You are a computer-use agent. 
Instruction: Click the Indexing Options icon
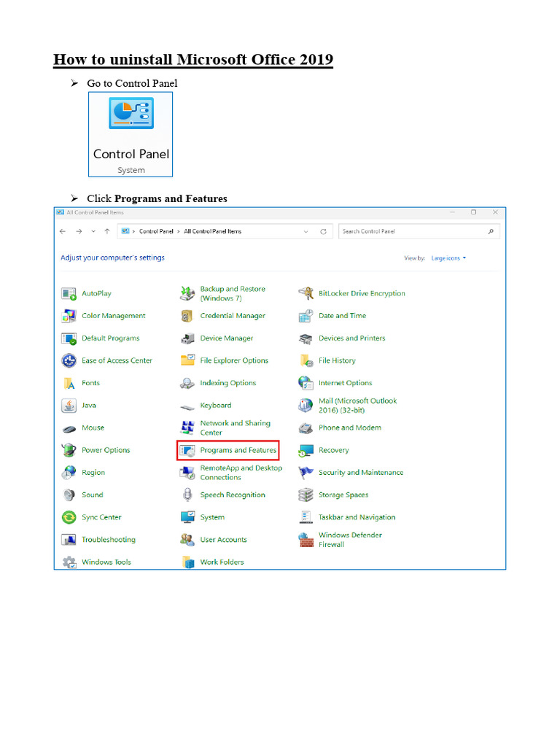pyautogui.click(x=187, y=383)
